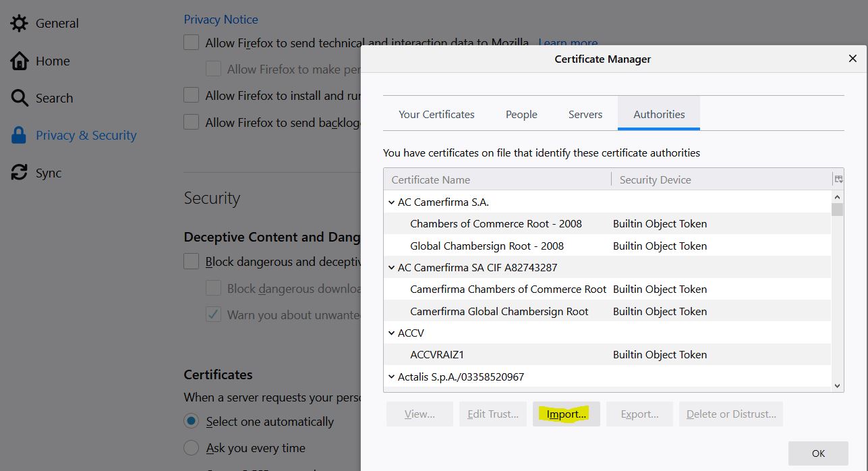The height and width of the screenshot is (471, 868).
Task: Click the Privacy & Security lock icon
Action: pos(19,135)
